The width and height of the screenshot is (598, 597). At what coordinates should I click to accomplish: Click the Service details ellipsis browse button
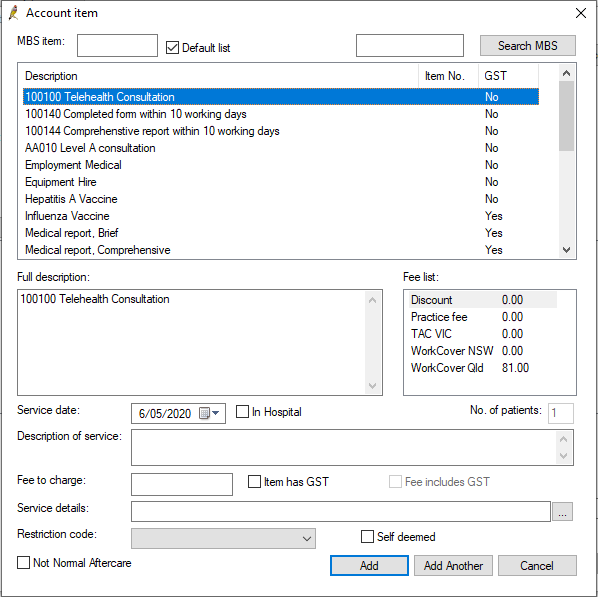click(x=562, y=512)
